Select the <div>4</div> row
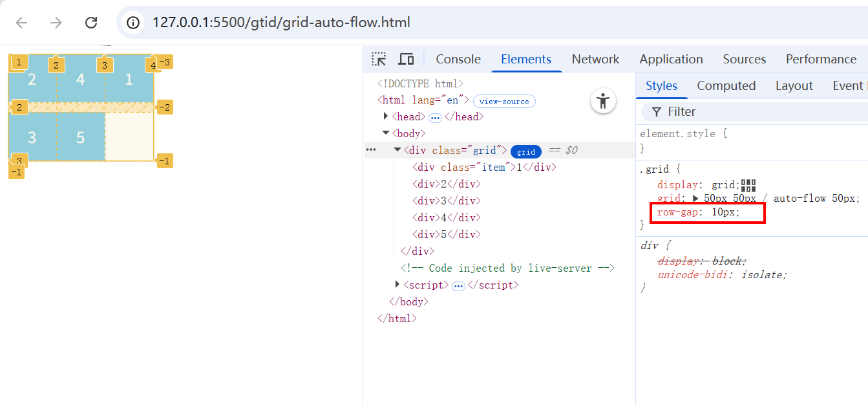 tap(447, 217)
